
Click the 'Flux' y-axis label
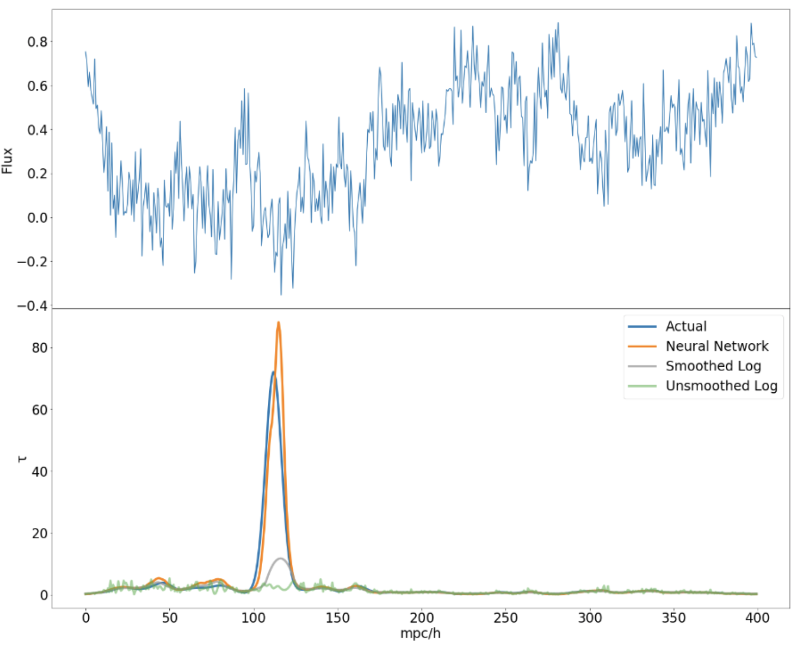tap(7, 161)
